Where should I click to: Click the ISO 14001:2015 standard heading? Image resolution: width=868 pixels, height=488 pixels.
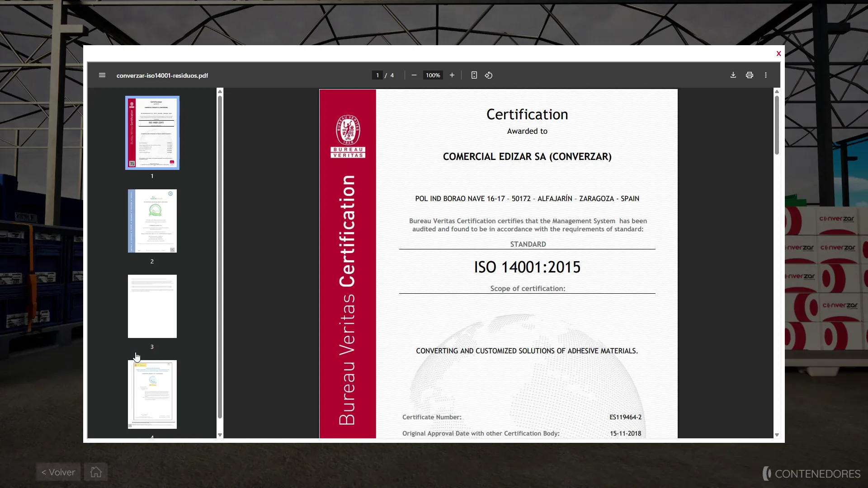tap(527, 267)
